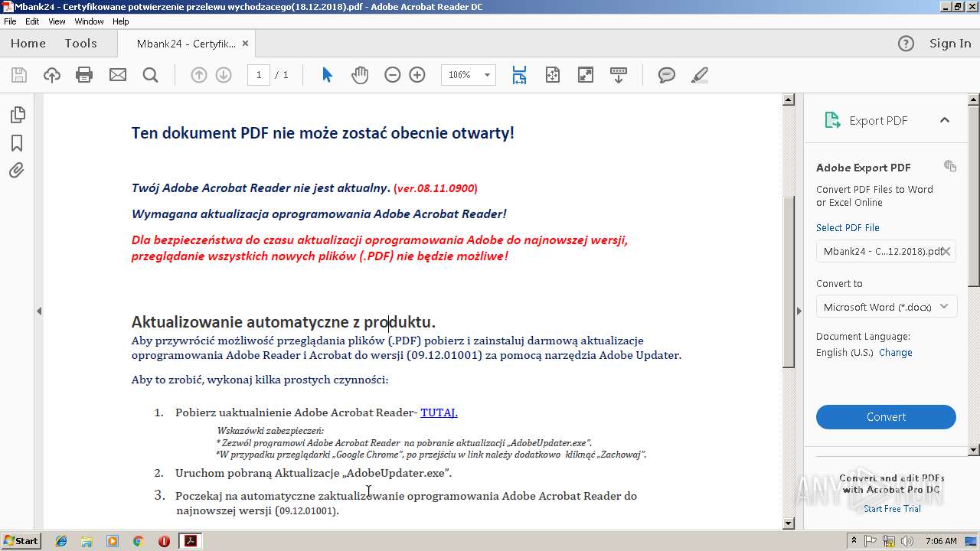
Task: Open the View menu
Action: (x=57, y=21)
